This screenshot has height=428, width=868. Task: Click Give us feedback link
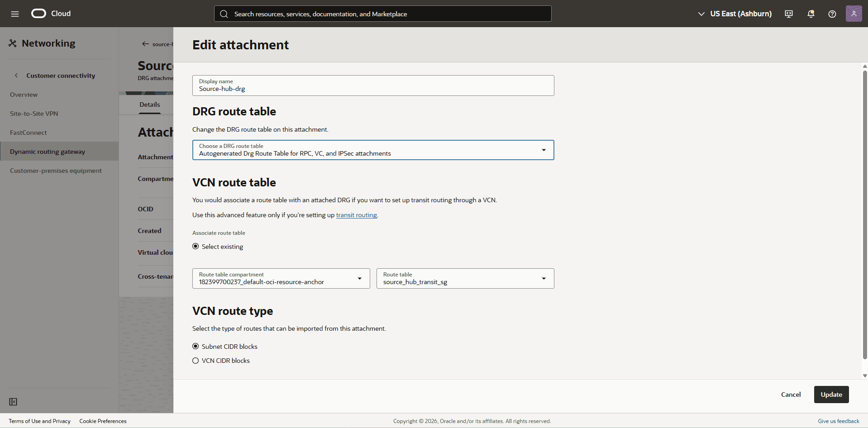[838, 421]
